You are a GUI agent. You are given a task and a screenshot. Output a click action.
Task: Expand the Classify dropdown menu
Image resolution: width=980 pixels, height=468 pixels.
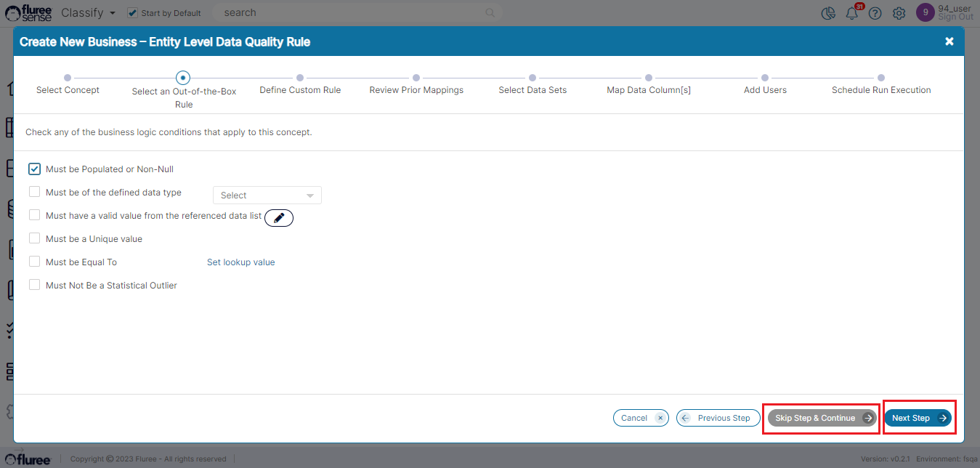click(x=88, y=13)
